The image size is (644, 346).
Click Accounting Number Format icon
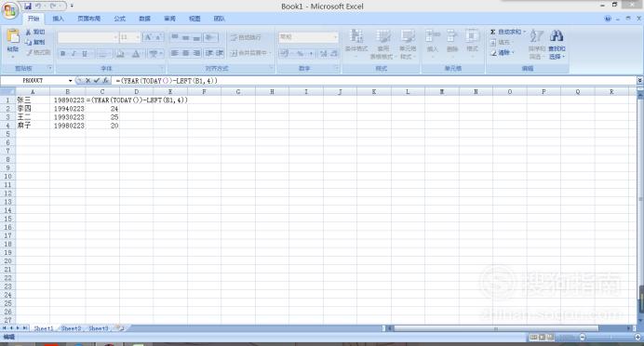coord(285,53)
